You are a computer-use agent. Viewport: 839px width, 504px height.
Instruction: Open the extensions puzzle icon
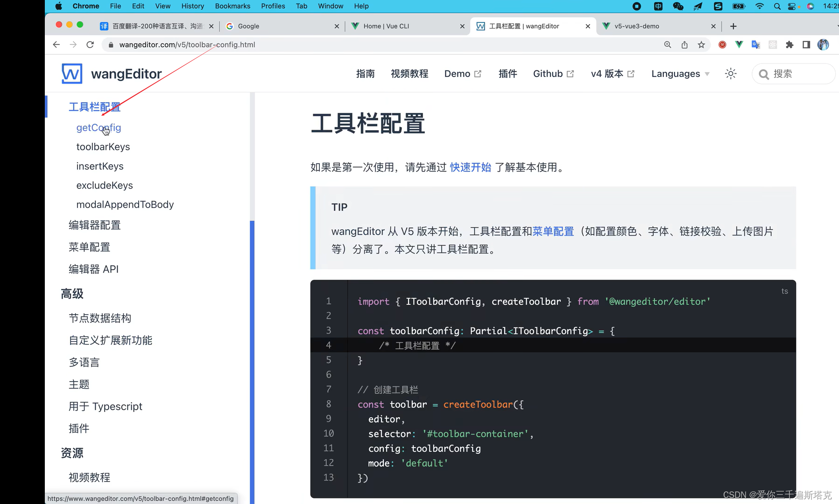[x=790, y=44]
